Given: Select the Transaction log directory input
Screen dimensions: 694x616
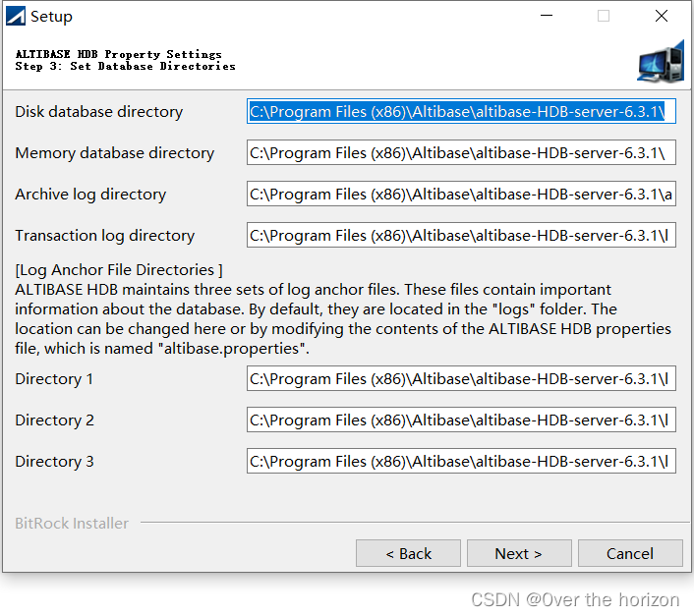Looking at the screenshot, I should click(461, 235).
